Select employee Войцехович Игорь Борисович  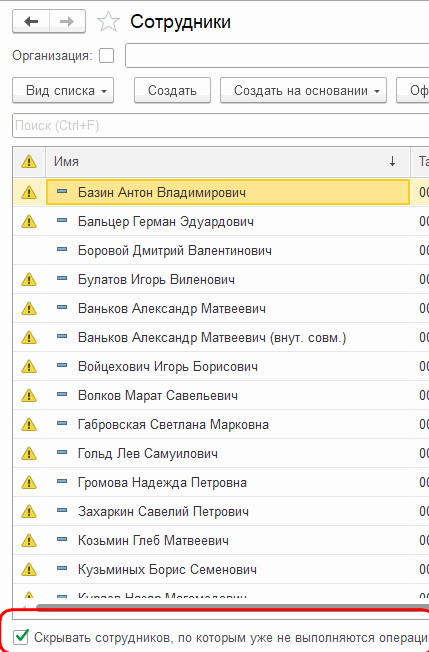(x=168, y=366)
